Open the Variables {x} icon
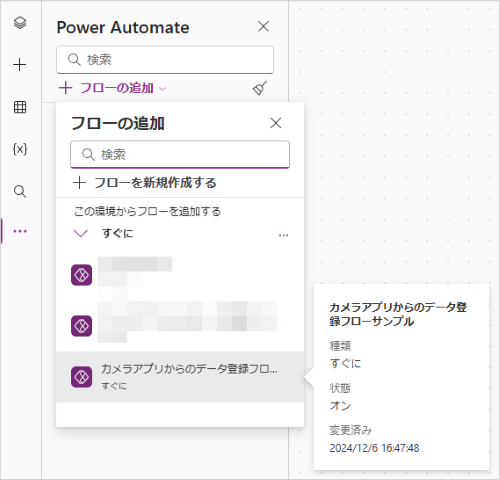500x480 pixels. 20,149
